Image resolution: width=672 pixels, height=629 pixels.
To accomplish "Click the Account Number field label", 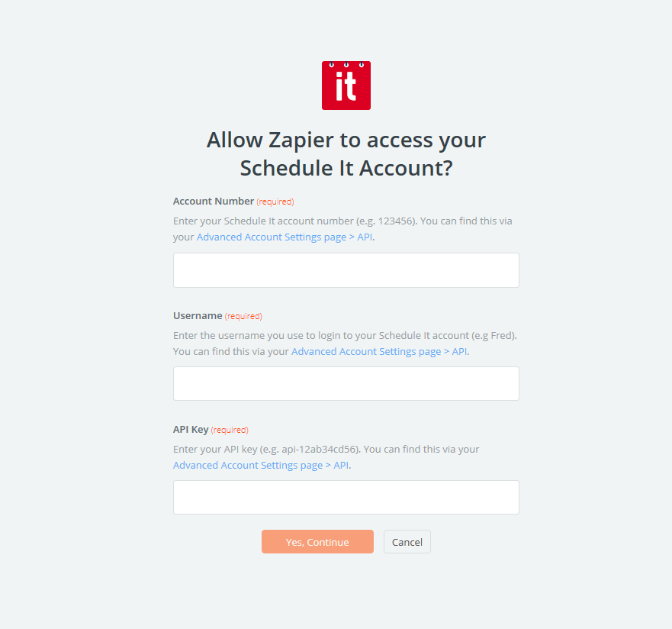I will click(214, 201).
